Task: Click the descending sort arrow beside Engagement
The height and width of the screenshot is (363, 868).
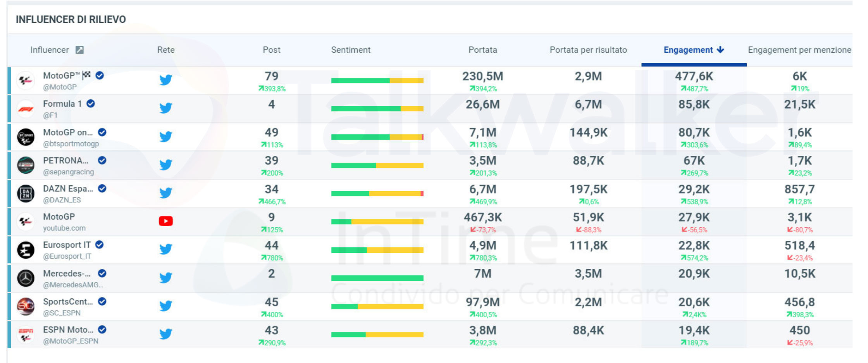Action: [720, 50]
